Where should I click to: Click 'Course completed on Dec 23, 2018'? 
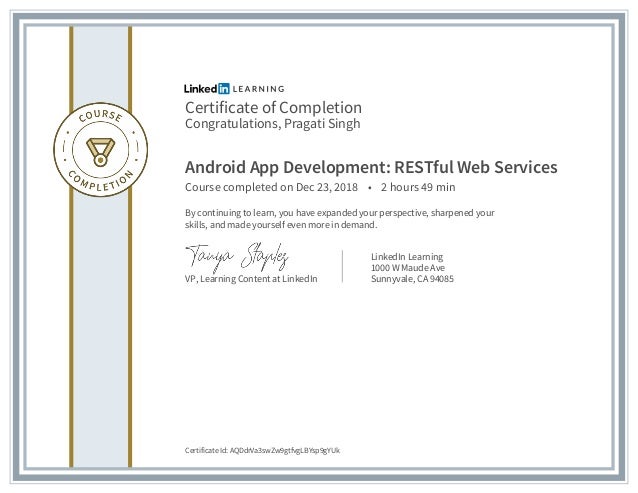(271, 187)
